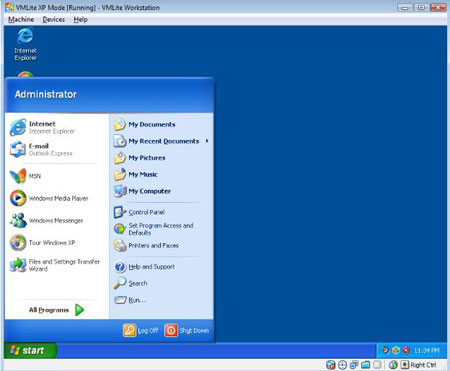Click the start button
Viewport: 450px width, 371px height.
tap(30, 350)
